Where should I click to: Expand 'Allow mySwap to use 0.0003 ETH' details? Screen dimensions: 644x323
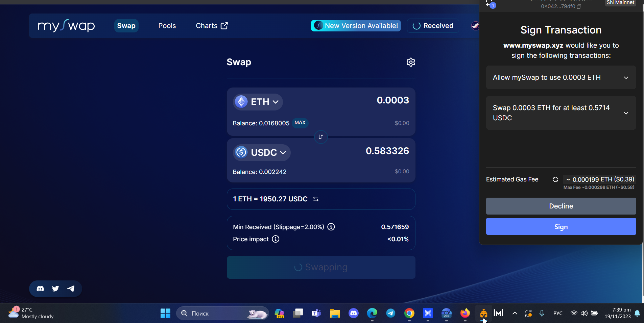(561, 77)
